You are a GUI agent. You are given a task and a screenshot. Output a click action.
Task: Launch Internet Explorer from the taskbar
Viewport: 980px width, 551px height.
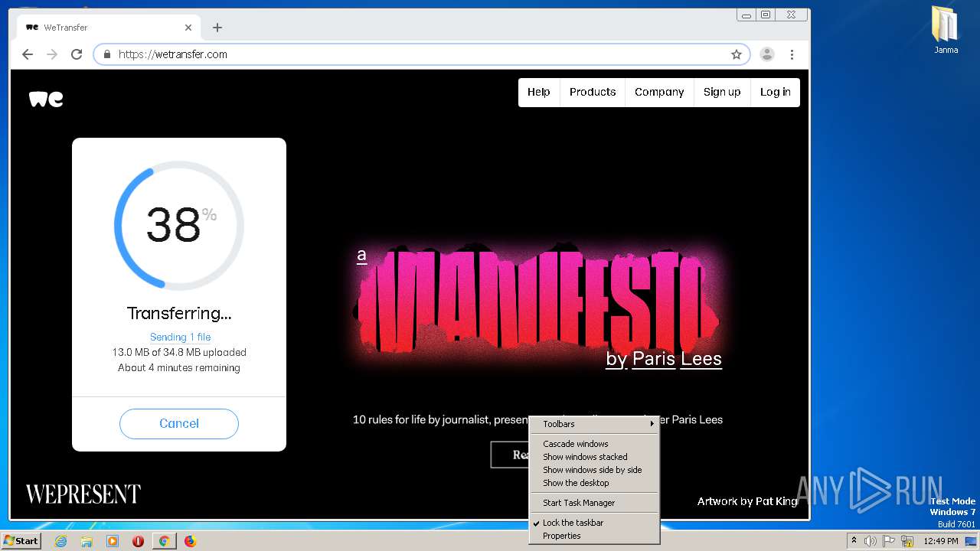tap(60, 541)
